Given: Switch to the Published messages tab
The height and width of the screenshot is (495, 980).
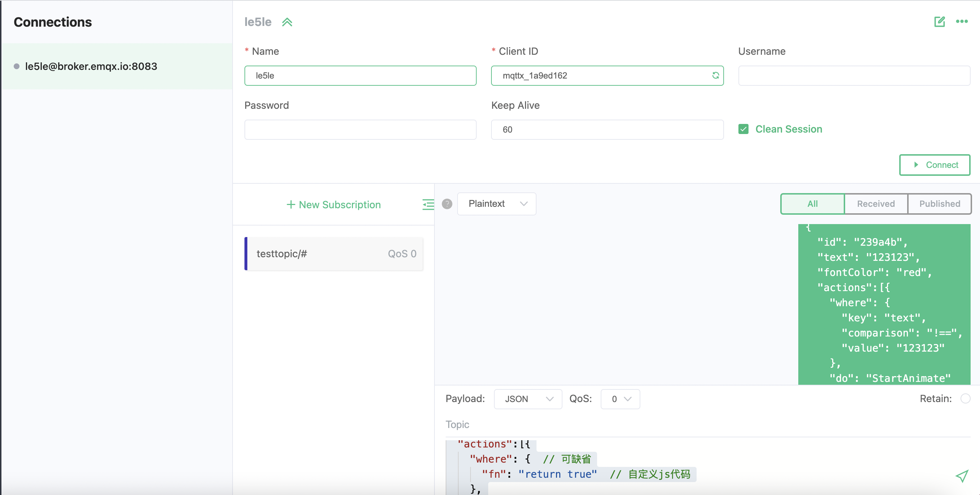Looking at the screenshot, I should [x=939, y=204].
